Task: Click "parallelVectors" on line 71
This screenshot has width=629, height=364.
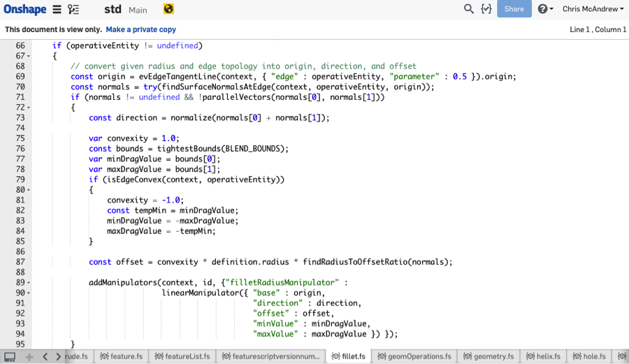Action: [237, 97]
